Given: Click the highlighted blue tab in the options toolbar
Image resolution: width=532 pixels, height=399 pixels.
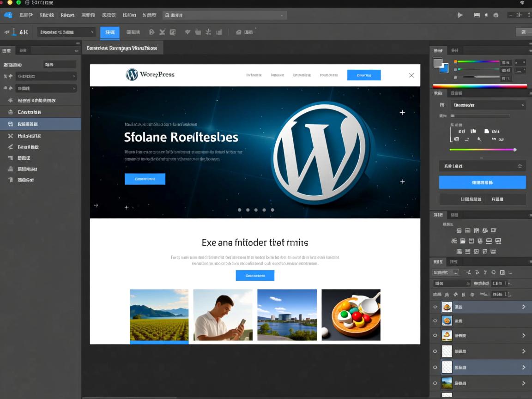Looking at the screenshot, I should click(x=110, y=32).
